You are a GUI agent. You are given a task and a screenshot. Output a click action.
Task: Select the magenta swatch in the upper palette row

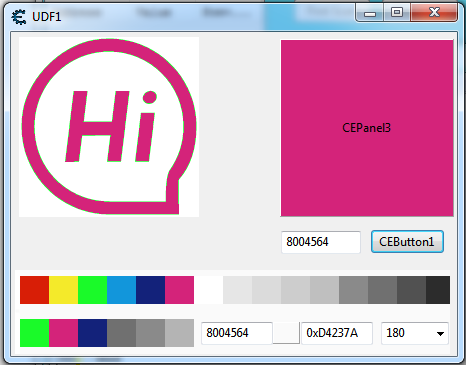[179, 290]
